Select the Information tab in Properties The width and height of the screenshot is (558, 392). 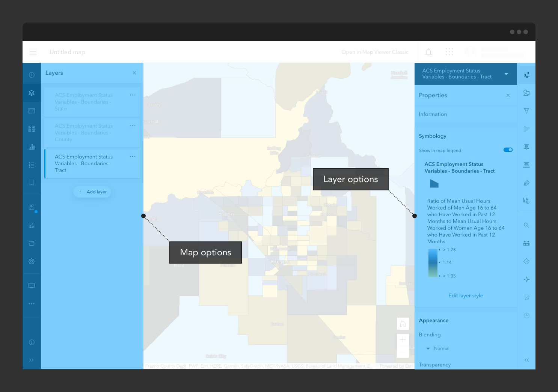click(433, 114)
